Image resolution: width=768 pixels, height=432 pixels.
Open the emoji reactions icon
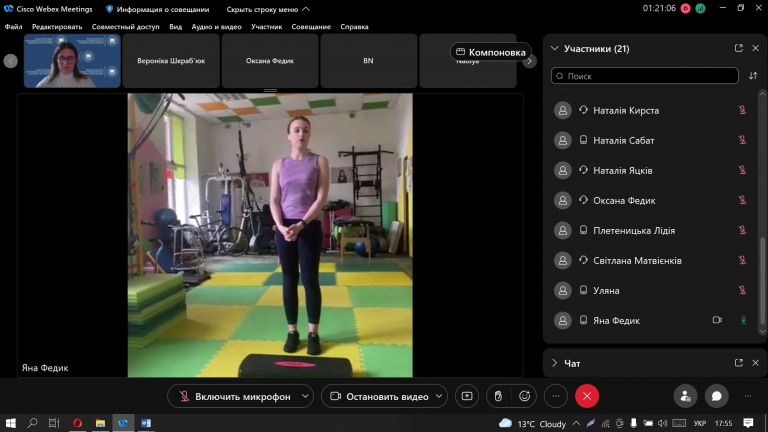524,396
